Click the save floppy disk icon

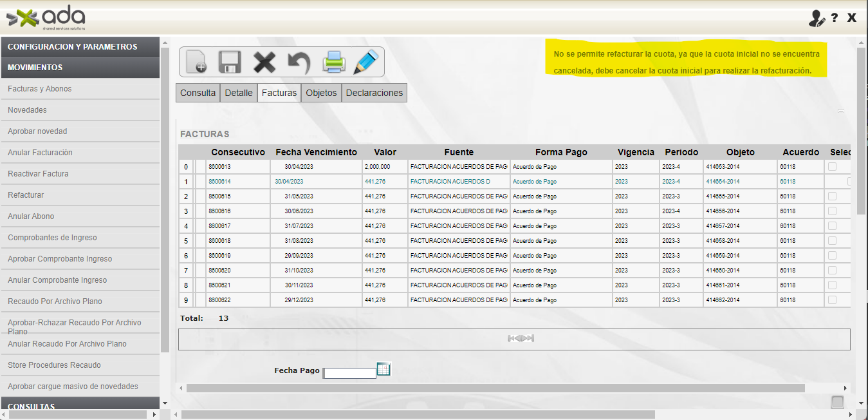click(x=230, y=62)
